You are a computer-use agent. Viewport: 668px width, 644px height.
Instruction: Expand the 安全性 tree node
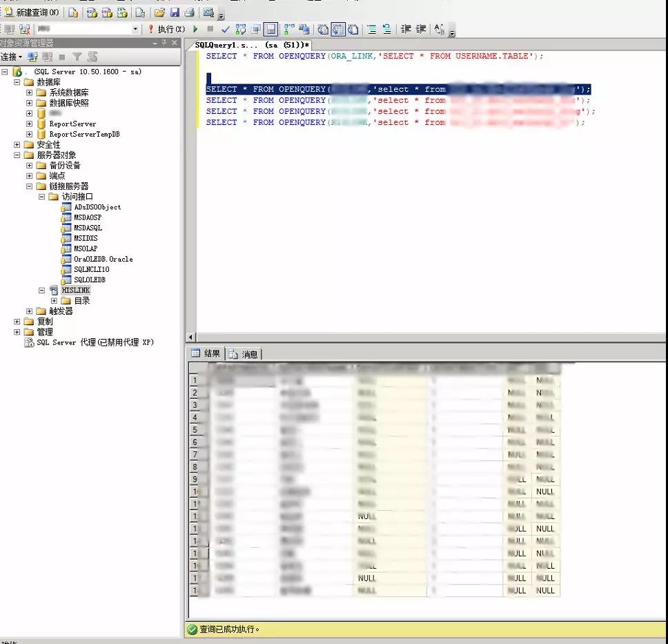click(x=15, y=144)
